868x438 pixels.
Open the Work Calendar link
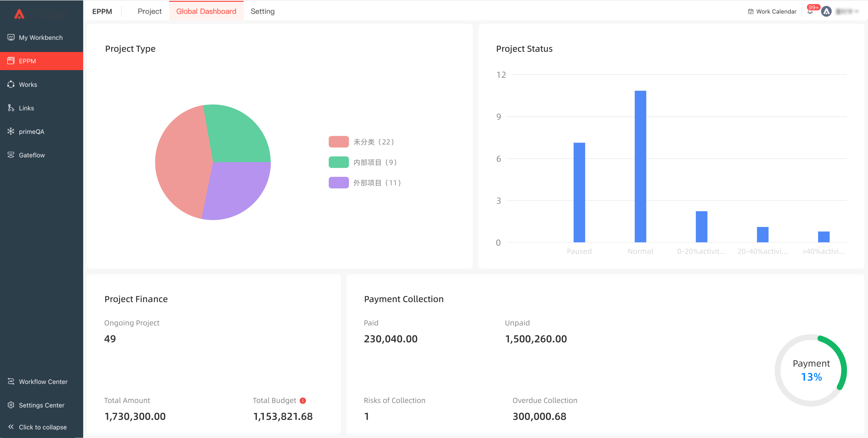coord(772,12)
